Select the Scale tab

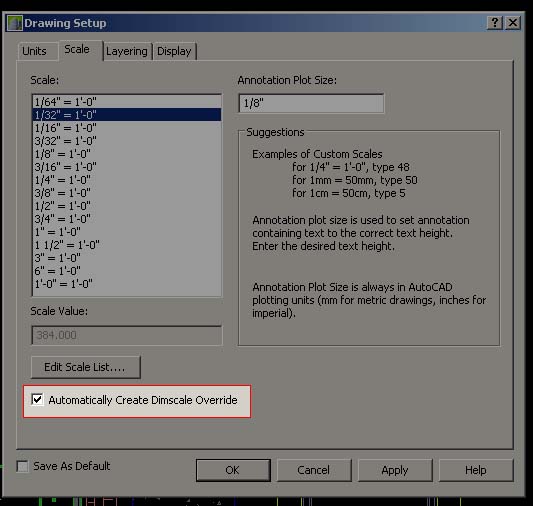coord(77,50)
